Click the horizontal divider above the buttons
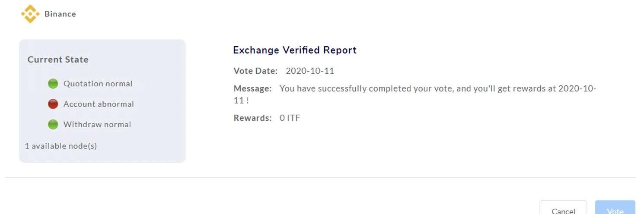The width and height of the screenshot is (644, 214). pos(320,177)
